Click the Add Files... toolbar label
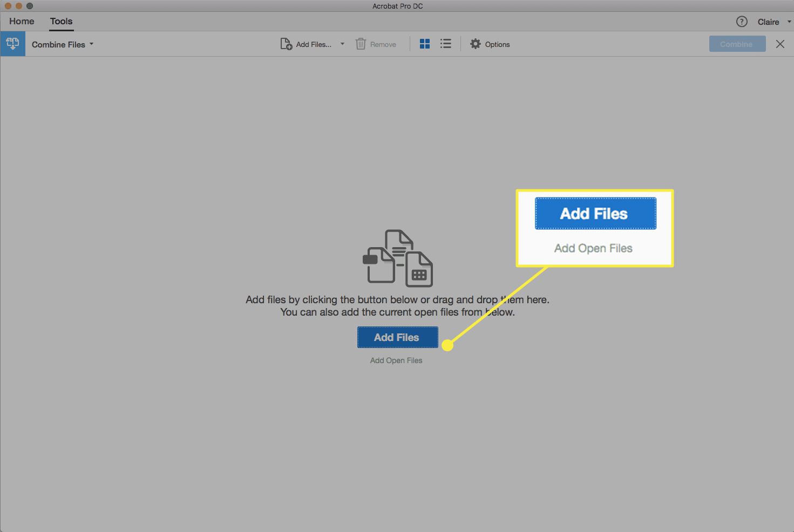The height and width of the screenshot is (532, 794). point(314,44)
